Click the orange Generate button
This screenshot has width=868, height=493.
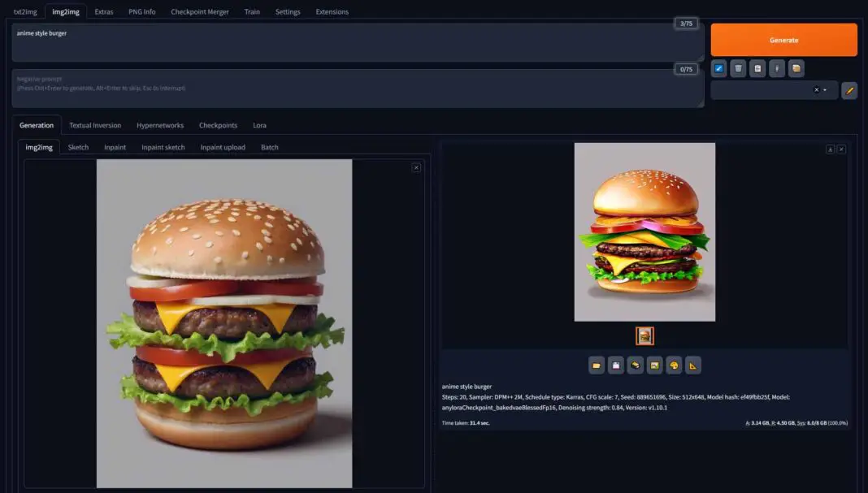783,40
